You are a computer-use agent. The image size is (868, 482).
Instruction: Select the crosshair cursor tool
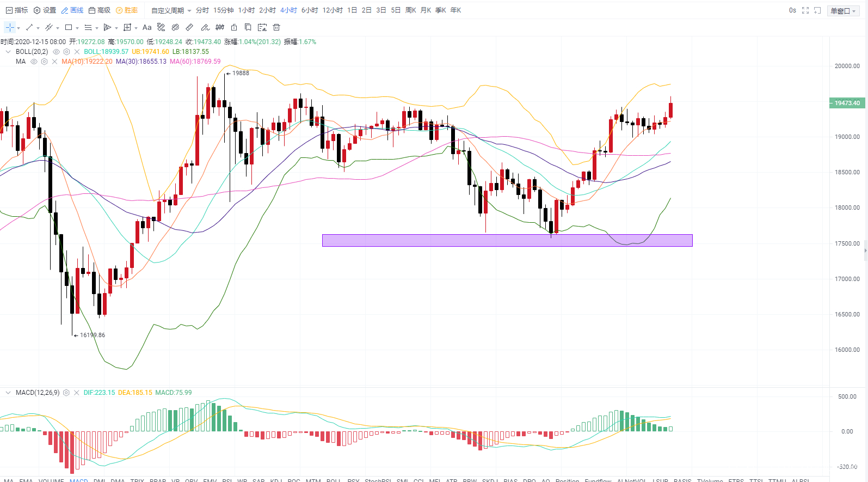pyautogui.click(x=10, y=27)
